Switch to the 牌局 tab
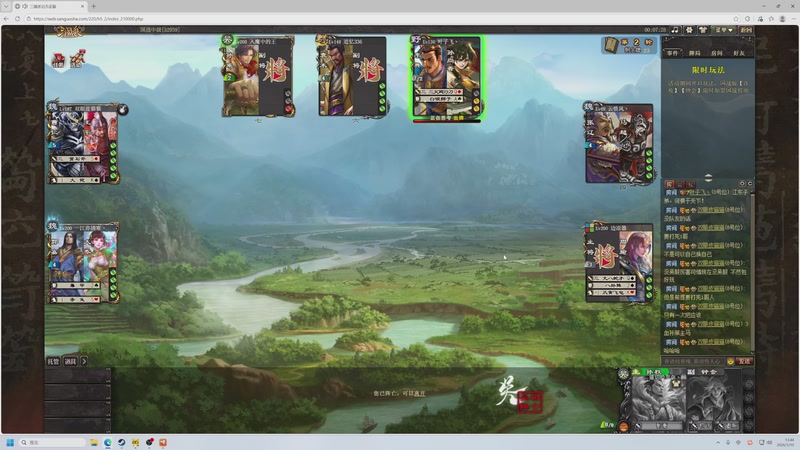This screenshot has height=450, width=800. pos(694,53)
